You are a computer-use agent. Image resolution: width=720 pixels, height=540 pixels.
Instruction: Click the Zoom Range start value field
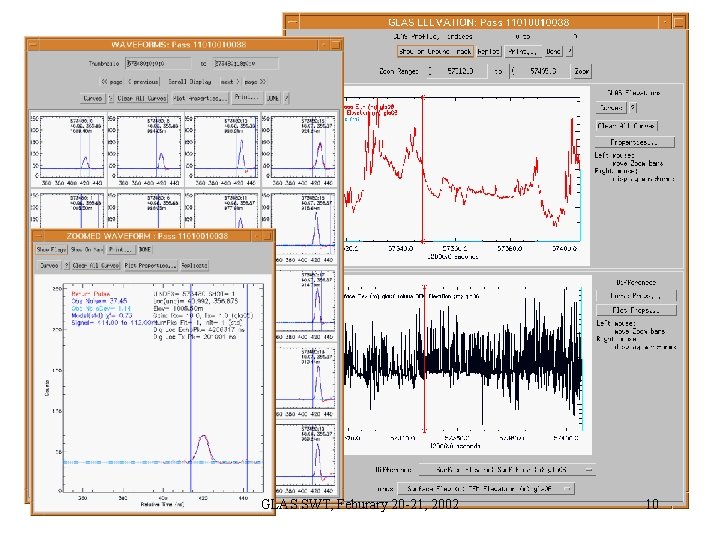coord(458,71)
